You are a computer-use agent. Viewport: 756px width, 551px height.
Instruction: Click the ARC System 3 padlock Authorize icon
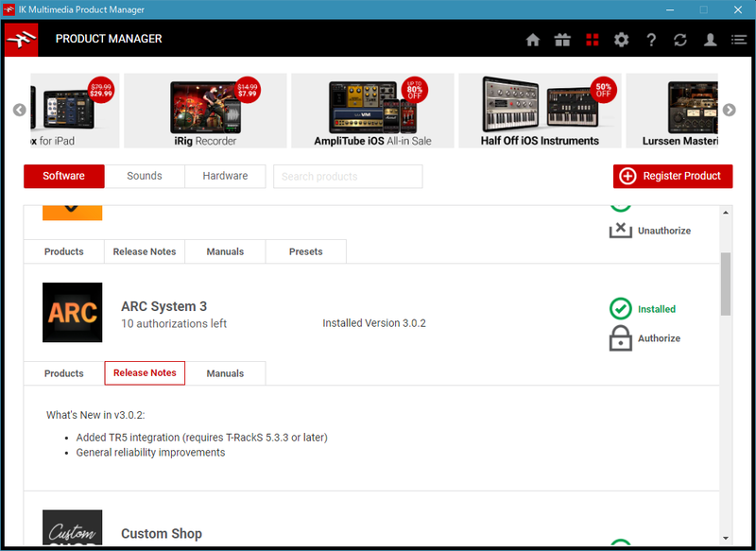[x=621, y=338]
